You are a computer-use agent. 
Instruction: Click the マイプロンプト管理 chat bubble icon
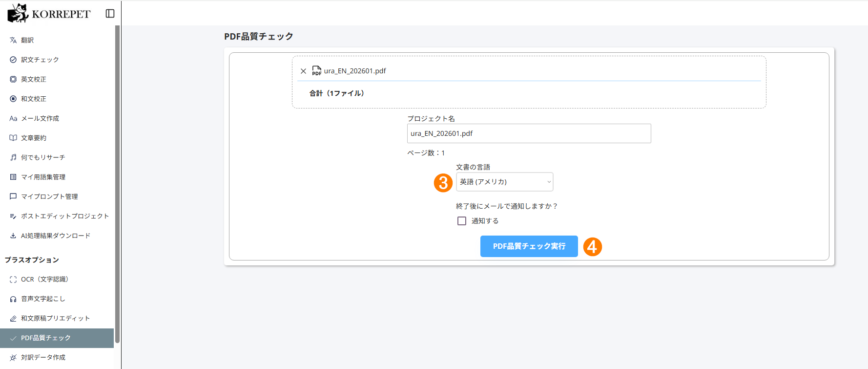tap(13, 196)
